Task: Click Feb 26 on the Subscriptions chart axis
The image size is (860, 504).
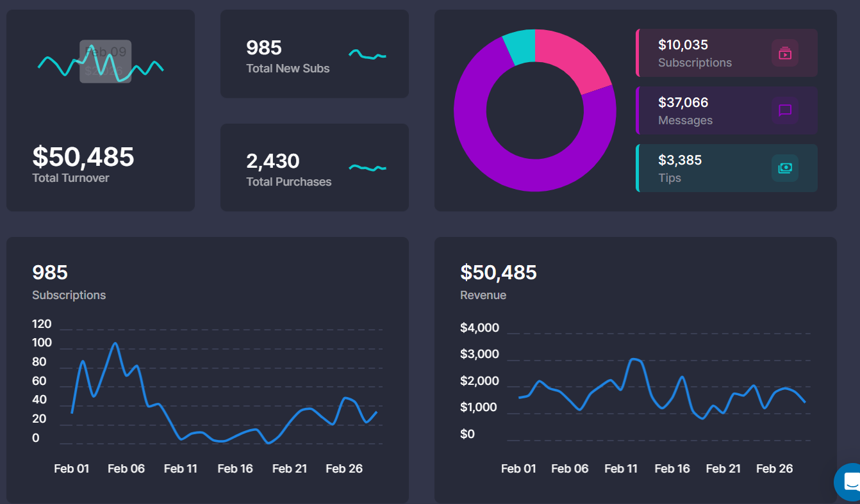Action: tap(344, 469)
